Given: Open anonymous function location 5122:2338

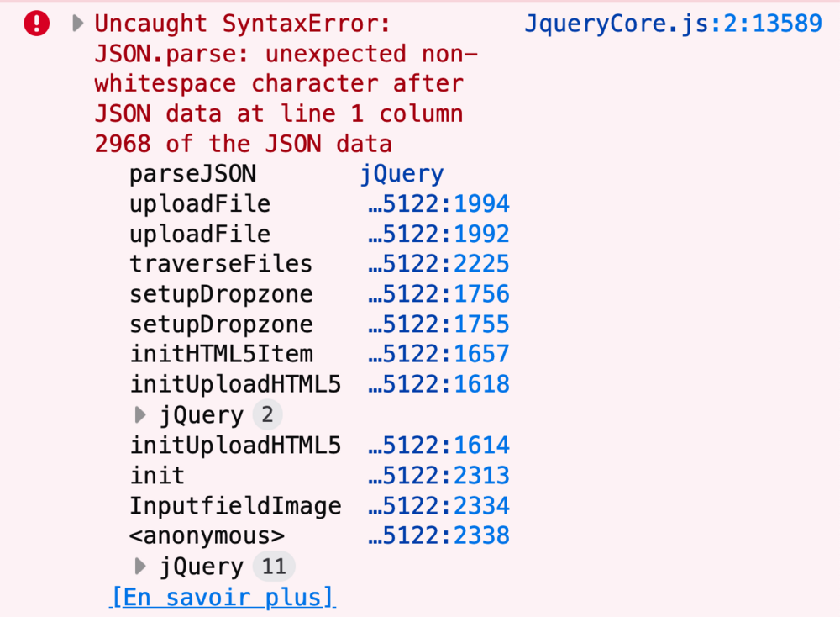Looking at the screenshot, I should 439,536.
